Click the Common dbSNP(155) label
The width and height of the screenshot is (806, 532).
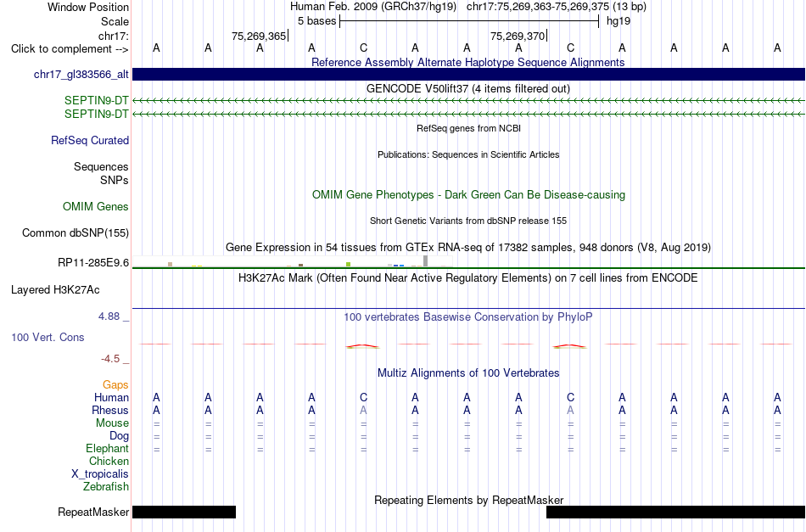(76, 232)
